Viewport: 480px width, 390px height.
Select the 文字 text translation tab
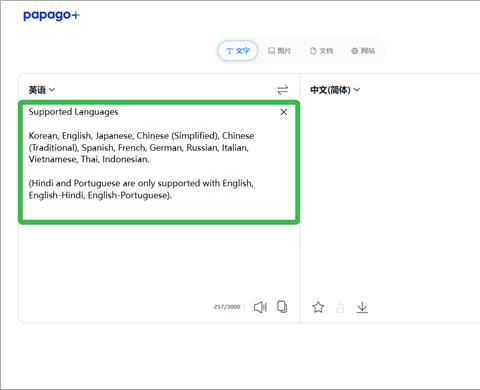pos(238,51)
